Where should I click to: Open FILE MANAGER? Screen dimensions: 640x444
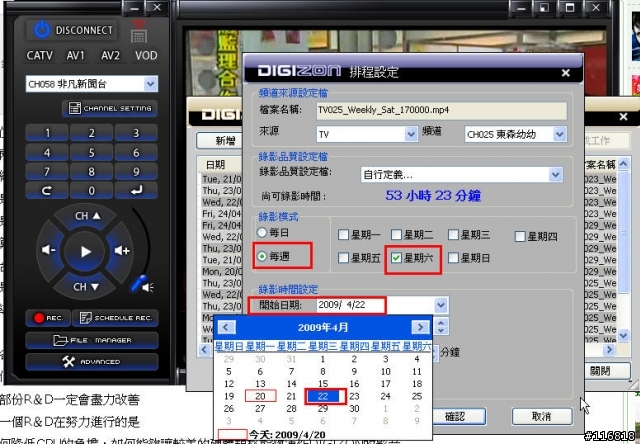(92, 340)
